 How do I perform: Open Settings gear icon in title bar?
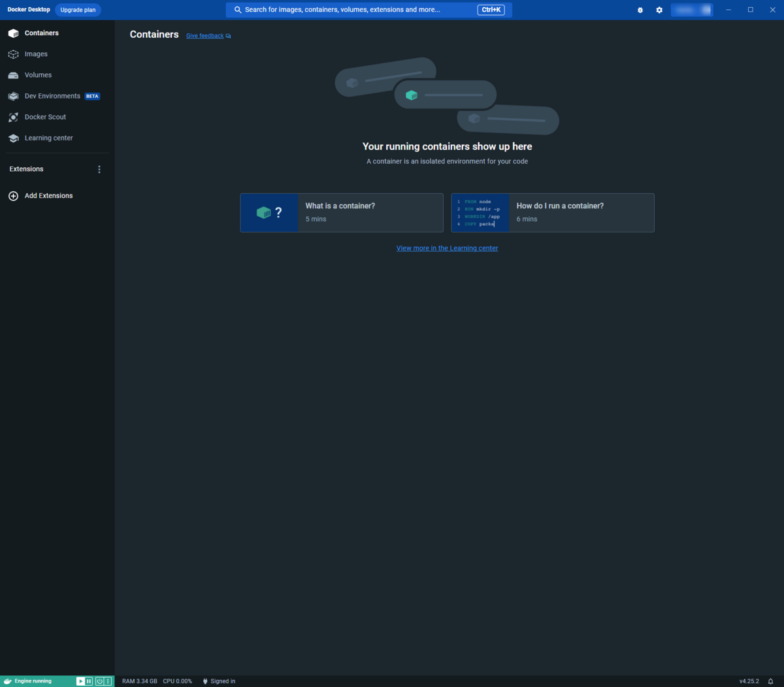click(x=659, y=10)
